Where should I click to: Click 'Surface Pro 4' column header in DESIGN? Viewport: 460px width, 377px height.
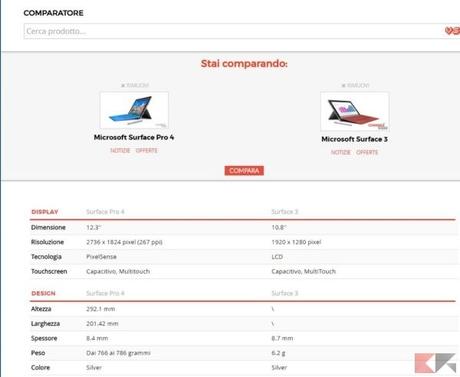coord(105,293)
